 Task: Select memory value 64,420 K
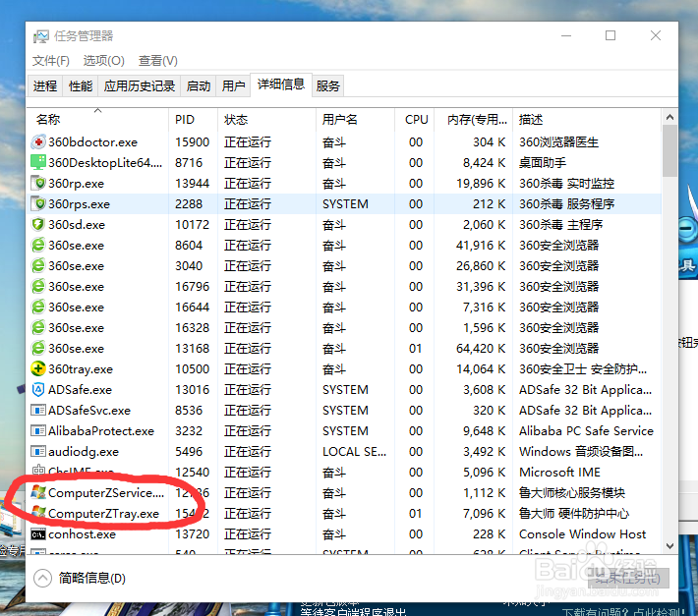click(x=481, y=348)
